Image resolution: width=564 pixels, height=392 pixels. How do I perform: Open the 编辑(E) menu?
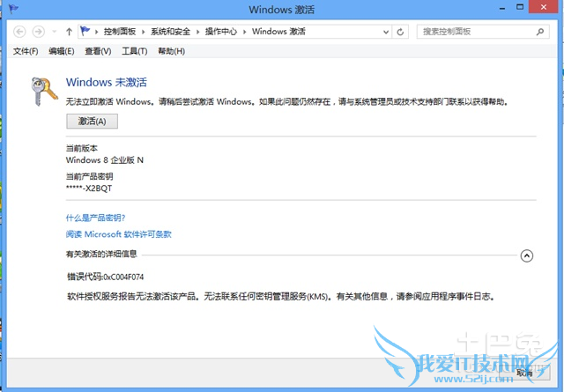(x=62, y=51)
